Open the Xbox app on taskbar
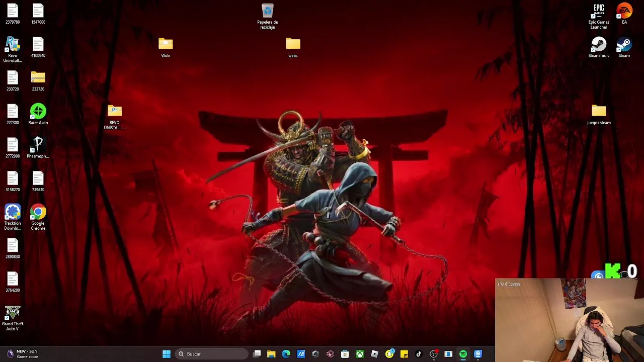 [x=360, y=354]
